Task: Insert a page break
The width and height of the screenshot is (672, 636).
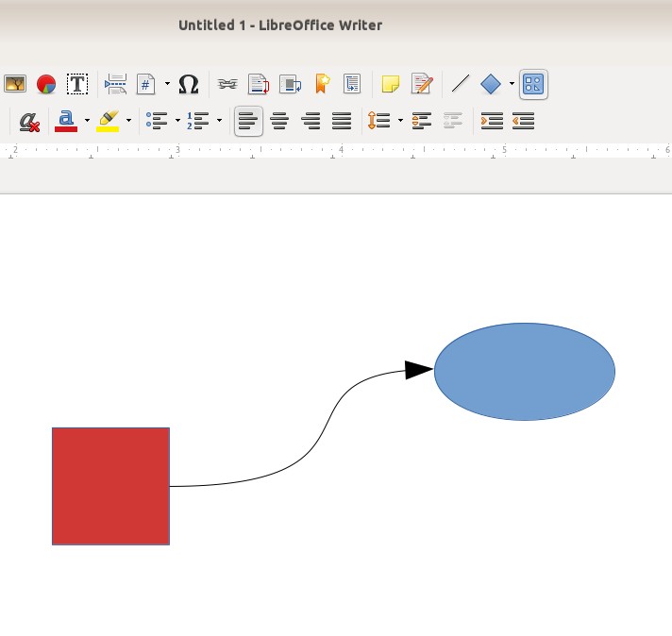Action: click(x=115, y=84)
